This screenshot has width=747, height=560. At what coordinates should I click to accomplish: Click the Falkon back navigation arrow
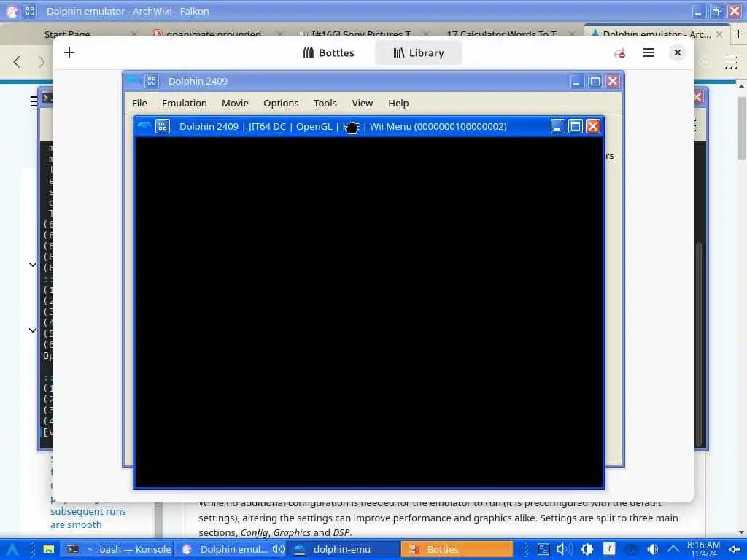(18, 62)
